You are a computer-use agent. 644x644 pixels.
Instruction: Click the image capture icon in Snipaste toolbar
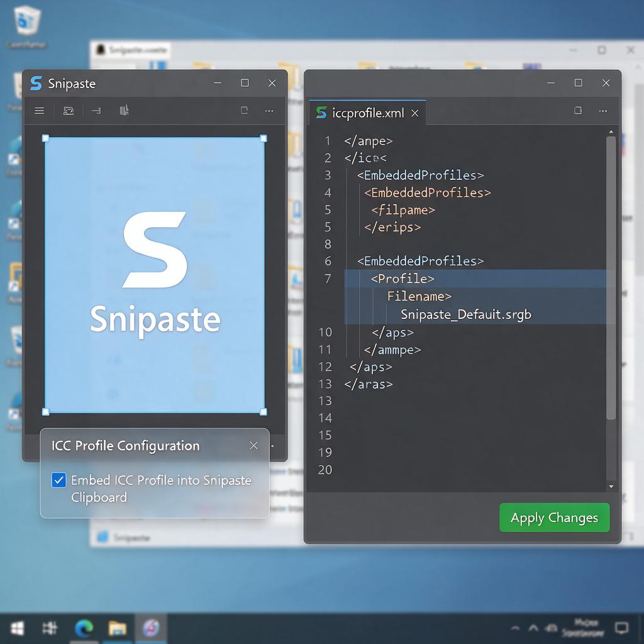point(69,111)
